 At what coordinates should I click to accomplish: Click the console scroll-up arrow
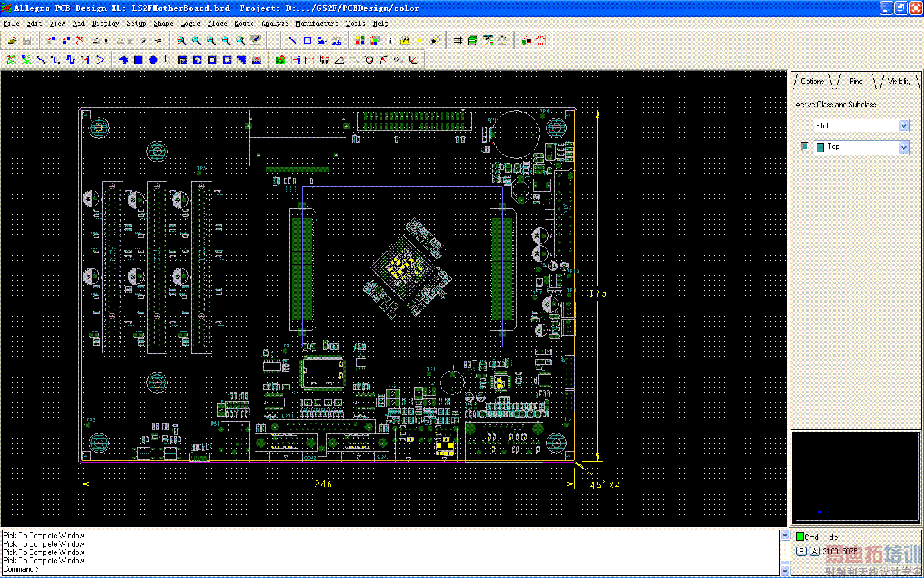[785, 535]
